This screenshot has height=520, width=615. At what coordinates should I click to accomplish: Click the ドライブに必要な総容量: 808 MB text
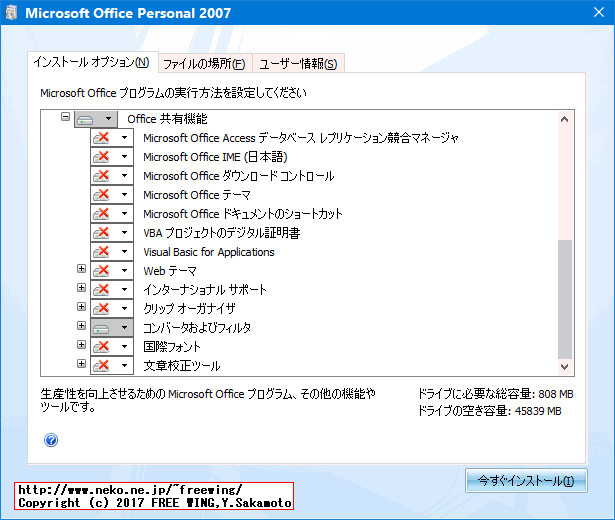click(496, 394)
